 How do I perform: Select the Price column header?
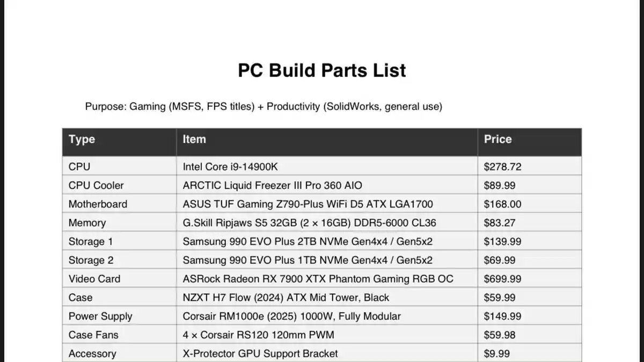[497, 139]
